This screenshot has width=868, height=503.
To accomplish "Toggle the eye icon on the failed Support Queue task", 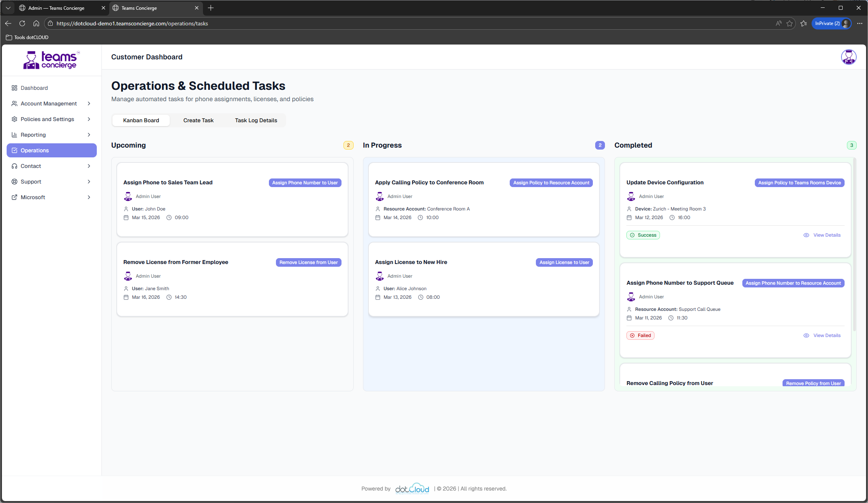I will pyautogui.click(x=806, y=335).
